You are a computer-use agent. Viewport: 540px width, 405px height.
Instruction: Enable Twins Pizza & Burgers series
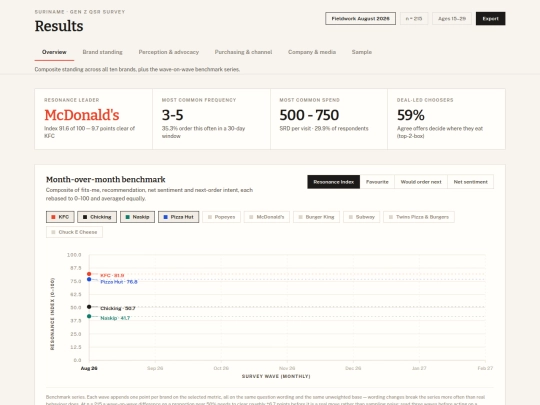[419, 217]
